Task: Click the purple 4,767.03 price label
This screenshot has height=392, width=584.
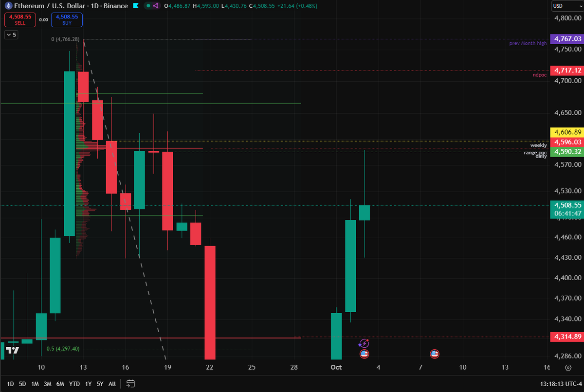Action: [x=566, y=38]
